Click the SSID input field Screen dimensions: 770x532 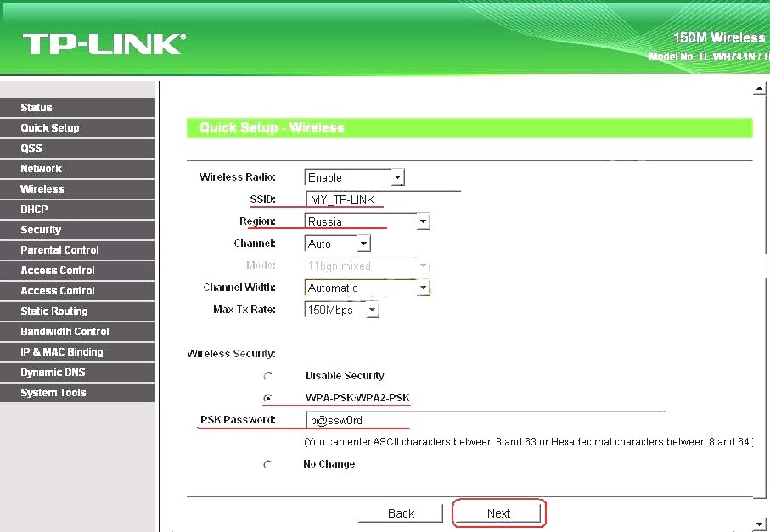pos(383,199)
